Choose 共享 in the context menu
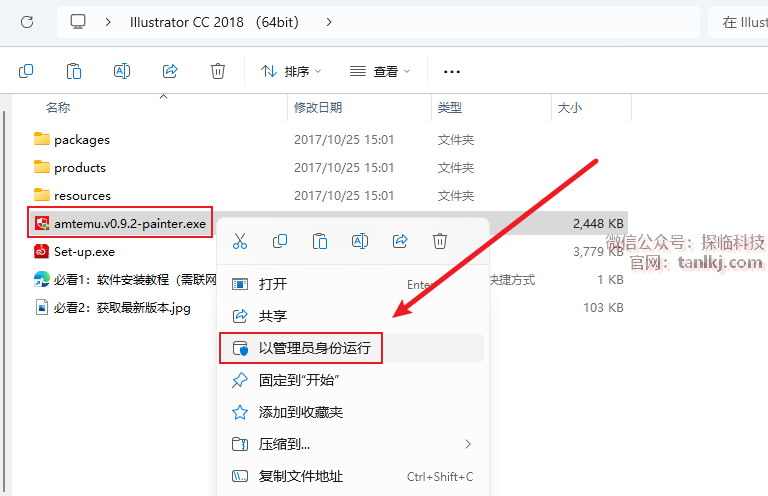The height and width of the screenshot is (496, 768). 352,316
